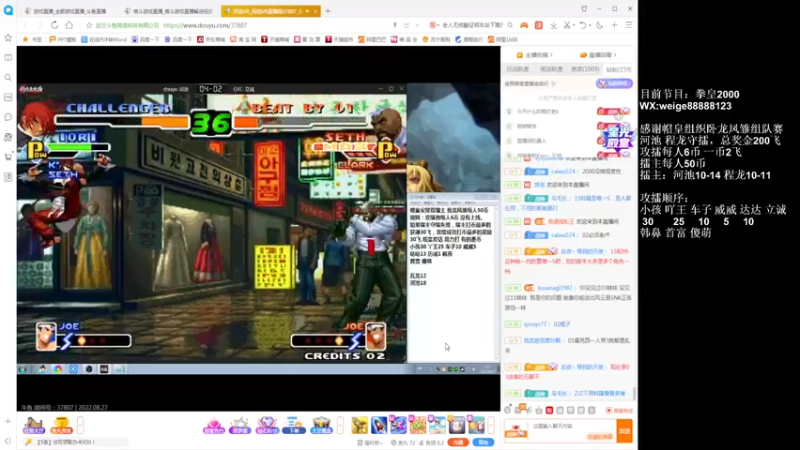Open the sidebar chat bubble icon
Image resolution: width=800 pixels, height=450 pixels.
(x=8, y=117)
